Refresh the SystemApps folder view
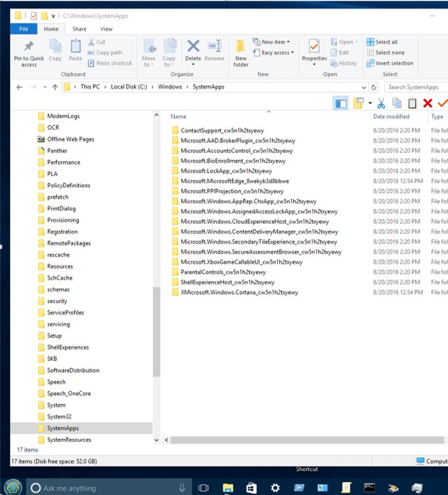The width and height of the screenshot is (448, 495). point(374,87)
